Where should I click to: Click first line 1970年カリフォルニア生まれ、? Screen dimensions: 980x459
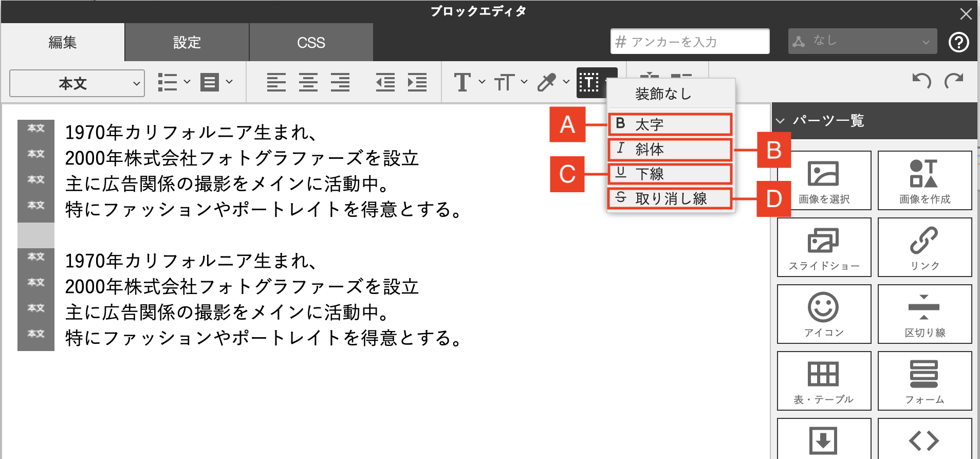[x=190, y=133]
